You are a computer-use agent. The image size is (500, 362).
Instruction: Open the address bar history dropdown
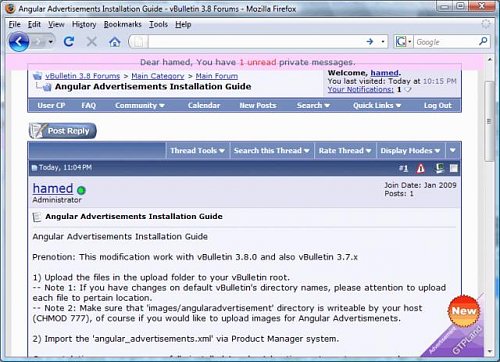click(x=383, y=42)
